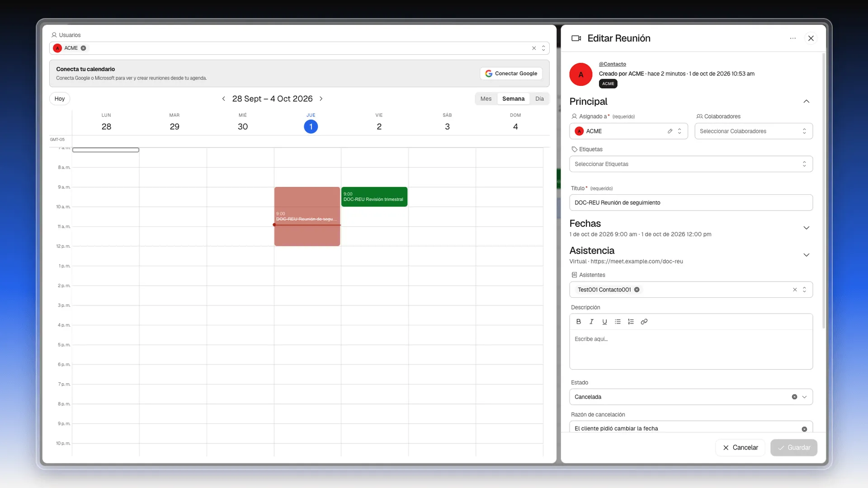Insert link in description editor

coord(644,322)
